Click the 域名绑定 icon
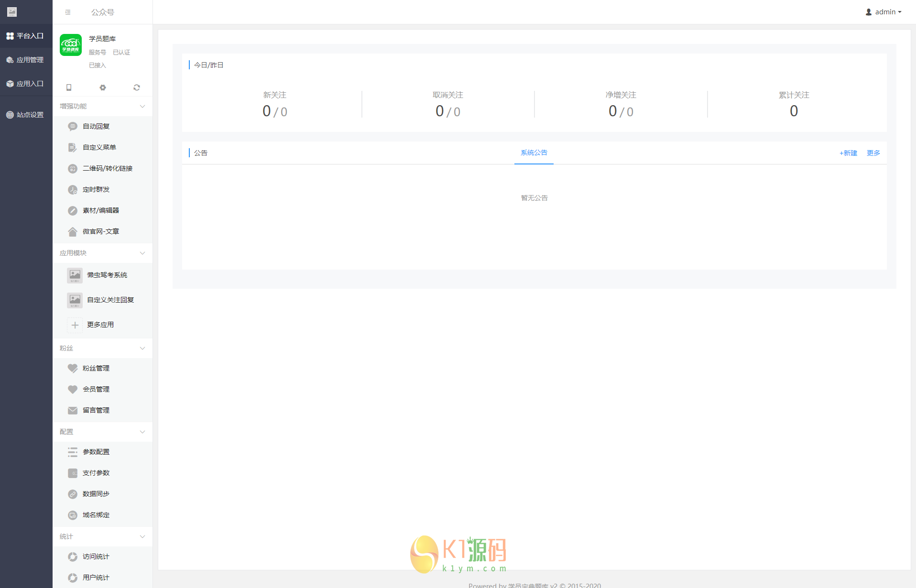 (73, 515)
